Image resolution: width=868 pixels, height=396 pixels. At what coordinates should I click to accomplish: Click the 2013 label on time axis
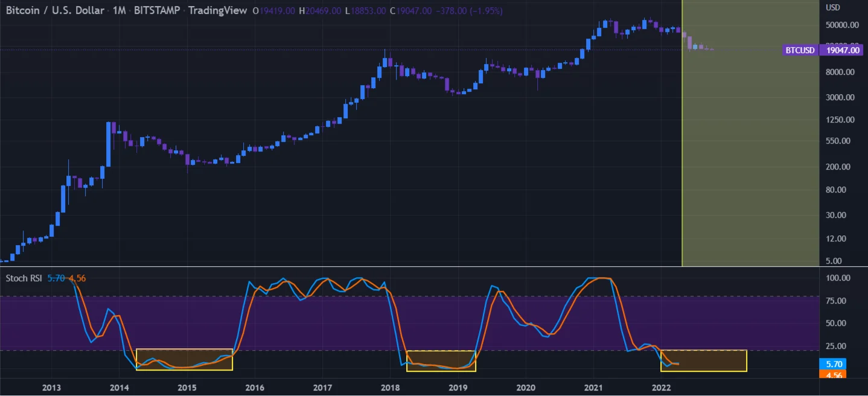tap(53, 388)
